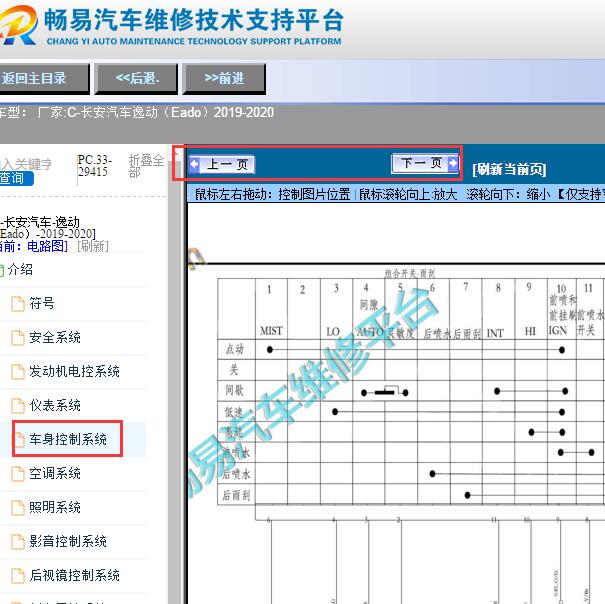
Task: Click the INT column label in the diagram
Action: 495,333
